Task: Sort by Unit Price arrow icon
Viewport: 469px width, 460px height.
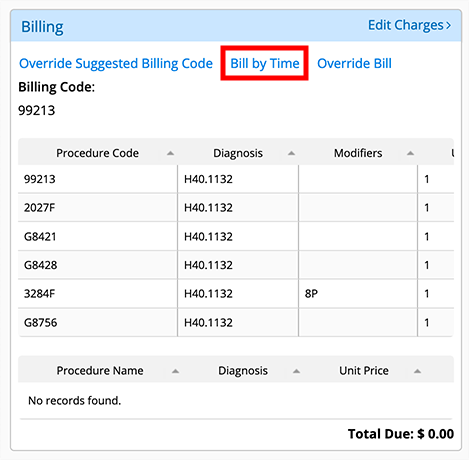Action: pyautogui.click(x=417, y=371)
